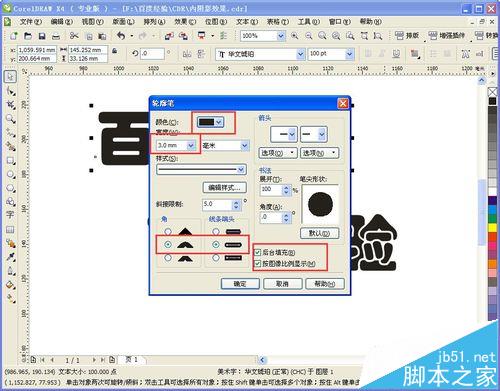Click the black swatch in the color palette

point(492,101)
